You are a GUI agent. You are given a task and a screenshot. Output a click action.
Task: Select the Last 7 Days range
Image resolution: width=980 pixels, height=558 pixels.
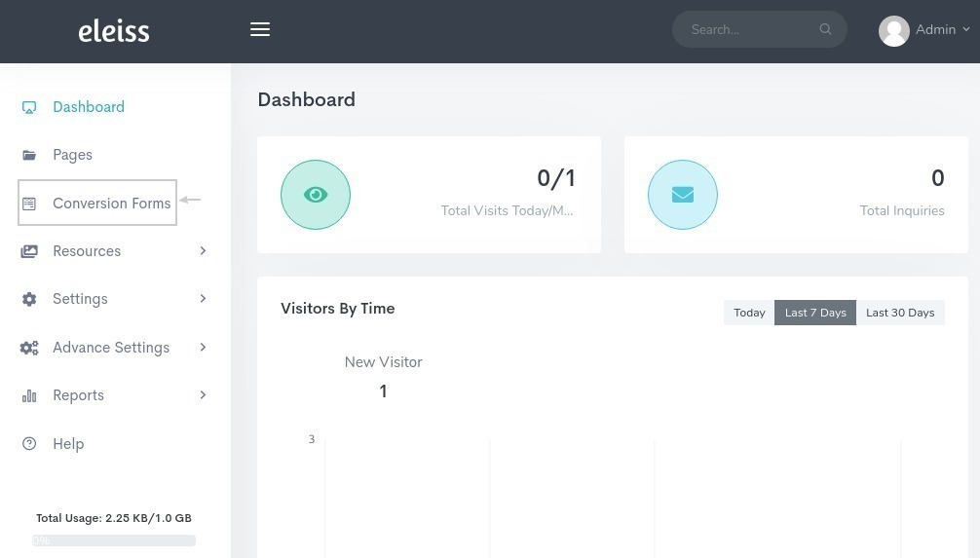pyautogui.click(x=815, y=313)
